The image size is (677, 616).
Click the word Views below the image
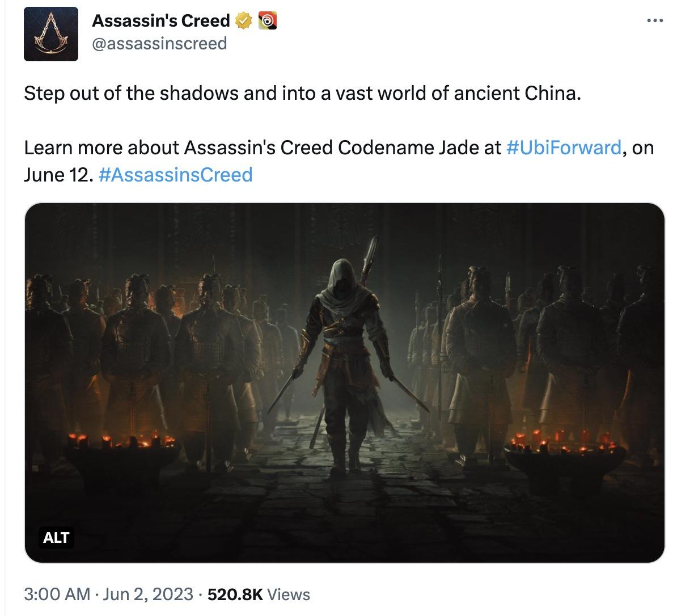click(289, 594)
